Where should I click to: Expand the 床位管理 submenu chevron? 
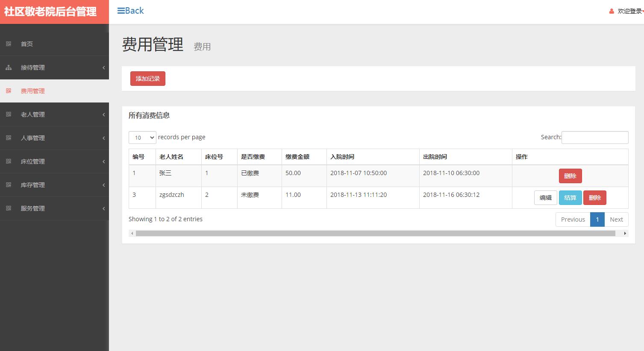103,161
